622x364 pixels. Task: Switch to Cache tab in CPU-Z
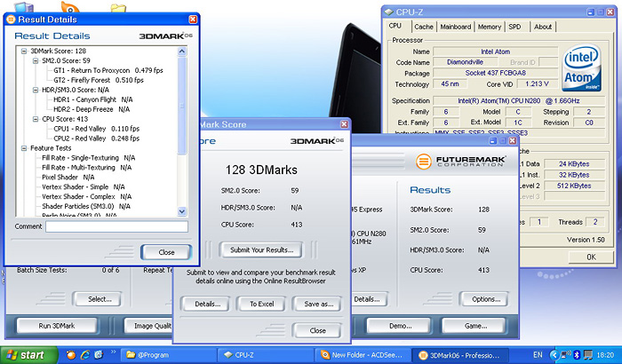(x=423, y=27)
